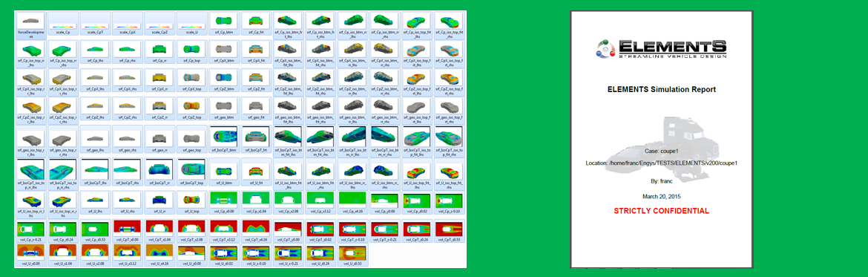Open vol_Cp_x4.16 volume slice
This screenshot has width=868, height=277.
[x=352, y=203]
